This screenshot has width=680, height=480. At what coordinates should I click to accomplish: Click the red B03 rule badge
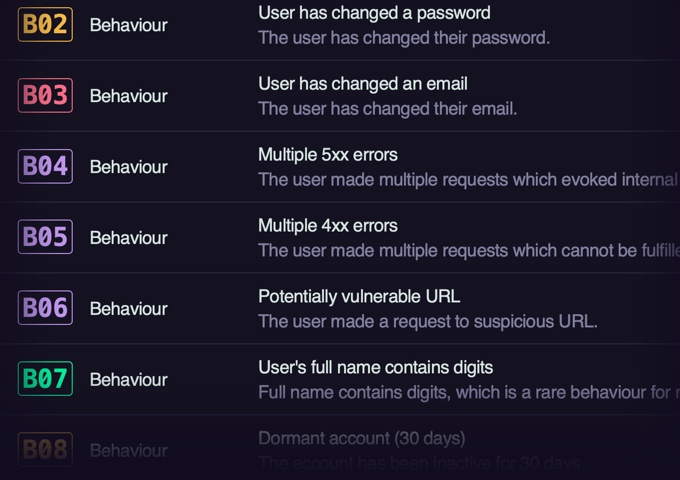pyautogui.click(x=45, y=95)
